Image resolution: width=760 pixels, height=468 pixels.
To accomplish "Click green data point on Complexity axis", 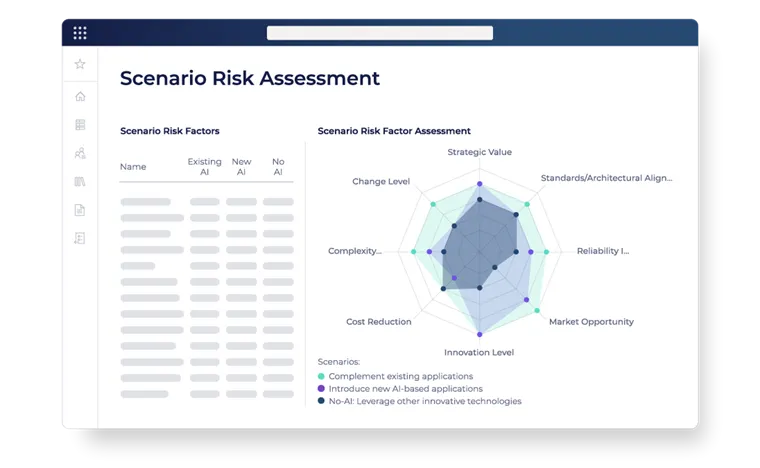I will tap(413, 252).
